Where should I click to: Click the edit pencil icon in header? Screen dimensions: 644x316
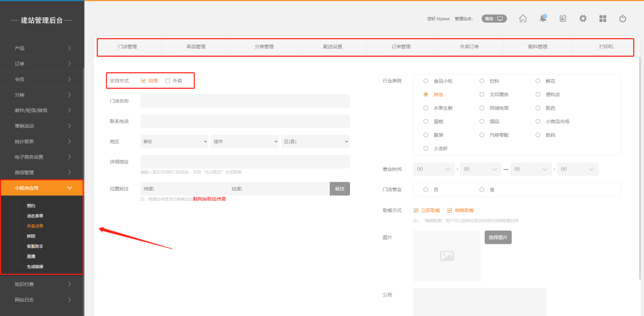click(x=563, y=18)
